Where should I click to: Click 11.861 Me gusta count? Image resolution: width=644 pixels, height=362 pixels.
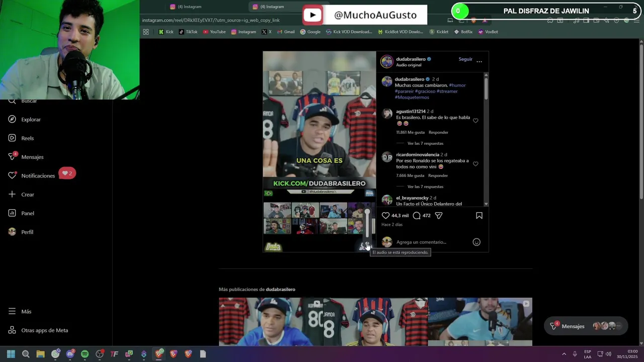(411, 132)
